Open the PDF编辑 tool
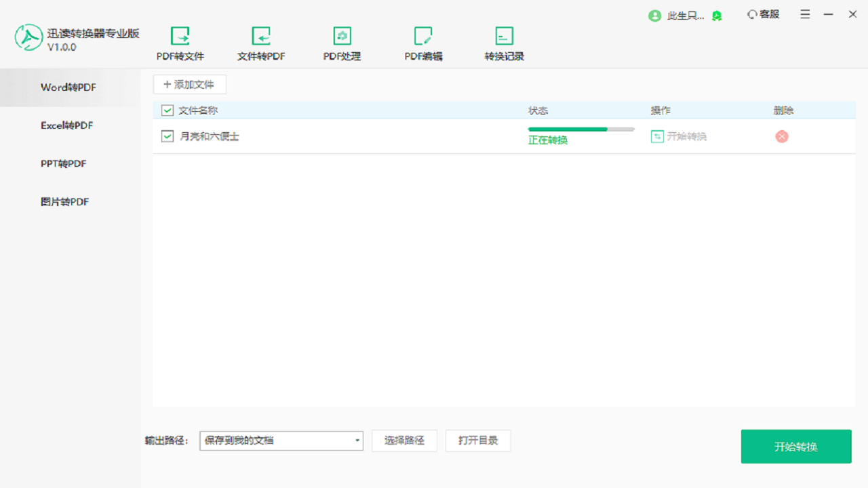Screen dimensions: 868x488 point(423,42)
